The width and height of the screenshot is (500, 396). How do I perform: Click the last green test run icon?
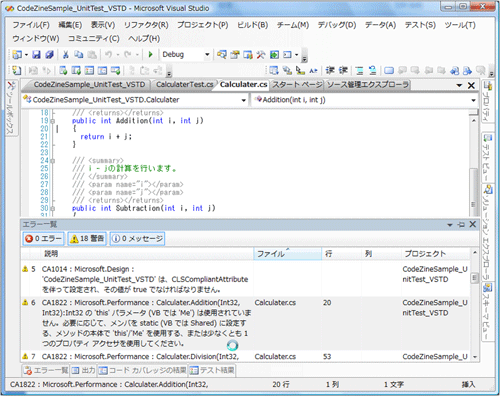(115, 70)
